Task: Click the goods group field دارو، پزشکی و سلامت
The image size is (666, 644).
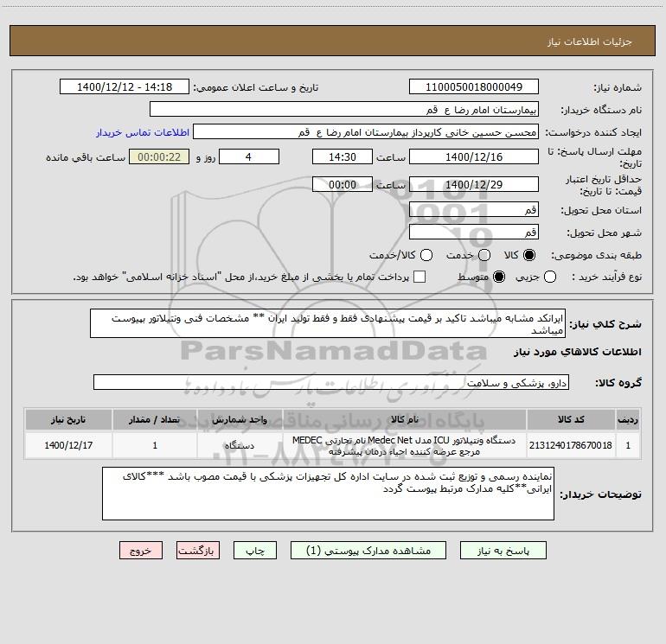Action: pyautogui.click(x=331, y=382)
